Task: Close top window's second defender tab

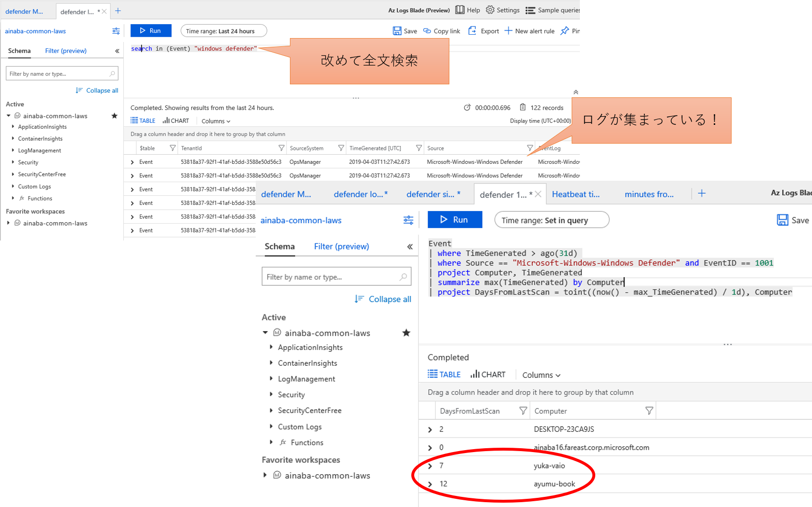Action: tap(104, 12)
